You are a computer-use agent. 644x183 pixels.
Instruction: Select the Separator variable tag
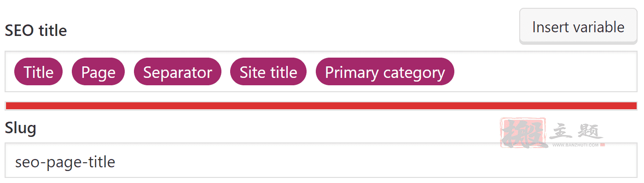tap(178, 72)
